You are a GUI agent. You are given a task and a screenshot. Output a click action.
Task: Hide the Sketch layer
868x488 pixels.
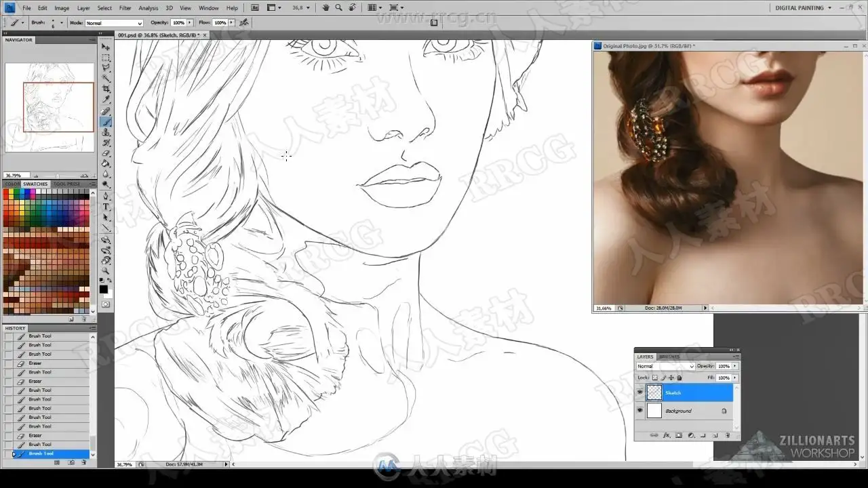640,392
